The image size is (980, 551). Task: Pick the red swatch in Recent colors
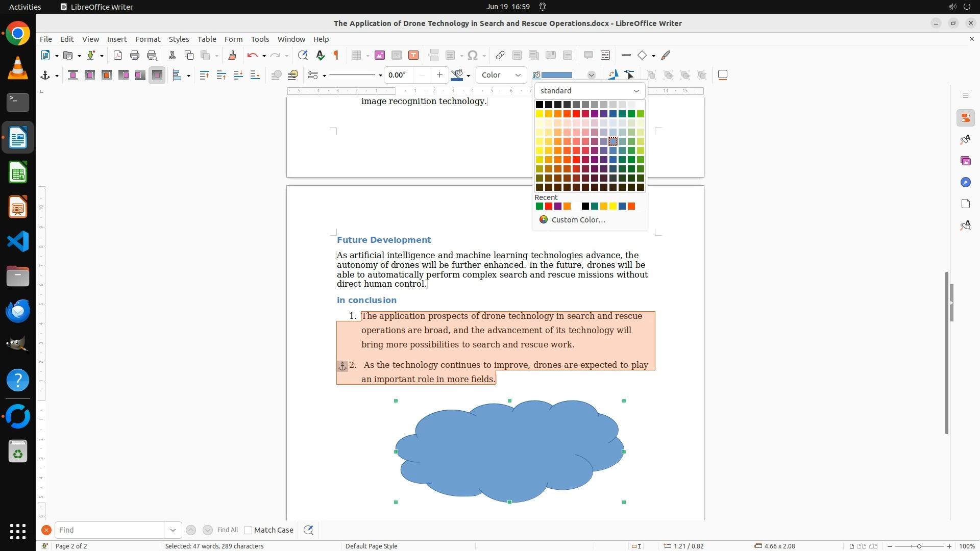549,206
